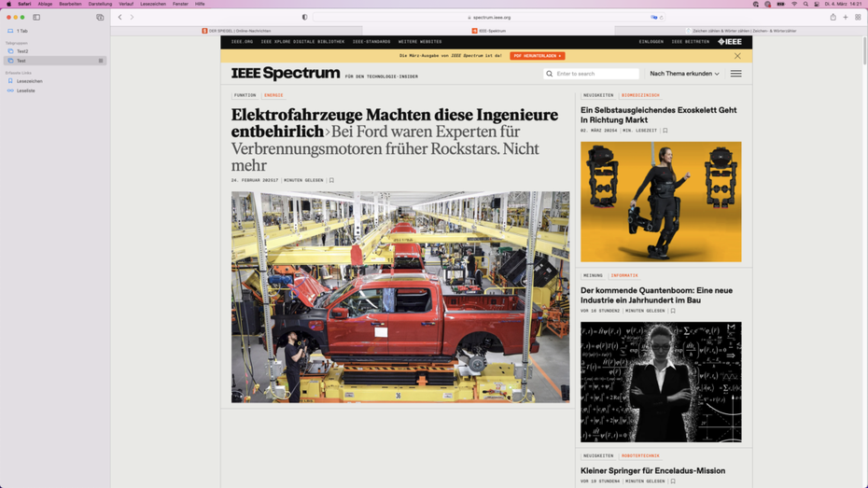Screen dimensions: 868x488
Task: Click the battery status icon
Action: click(x=780, y=4)
